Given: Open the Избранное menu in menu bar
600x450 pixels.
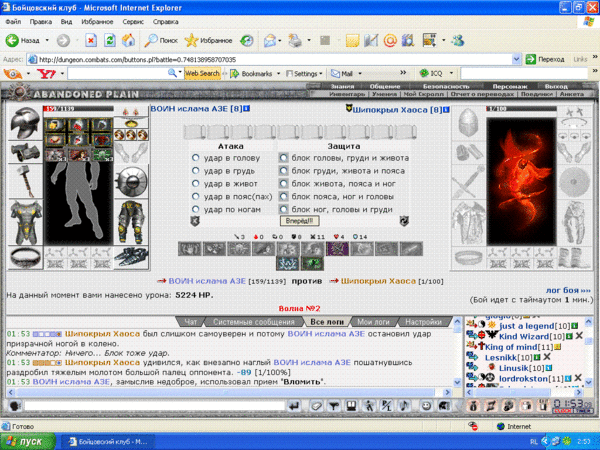Looking at the screenshot, I should tap(97, 22).
